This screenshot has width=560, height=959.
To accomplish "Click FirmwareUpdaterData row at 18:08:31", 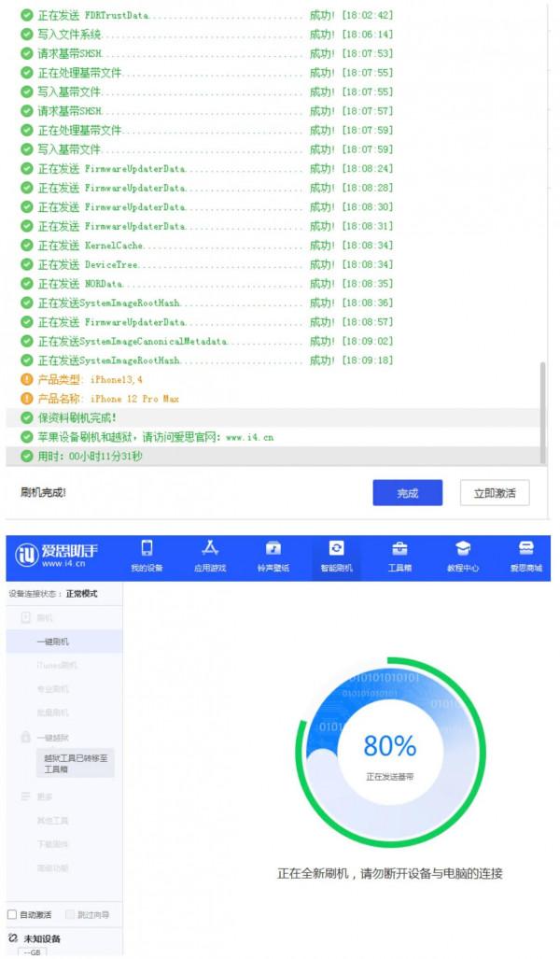I will tap(206, 226).
